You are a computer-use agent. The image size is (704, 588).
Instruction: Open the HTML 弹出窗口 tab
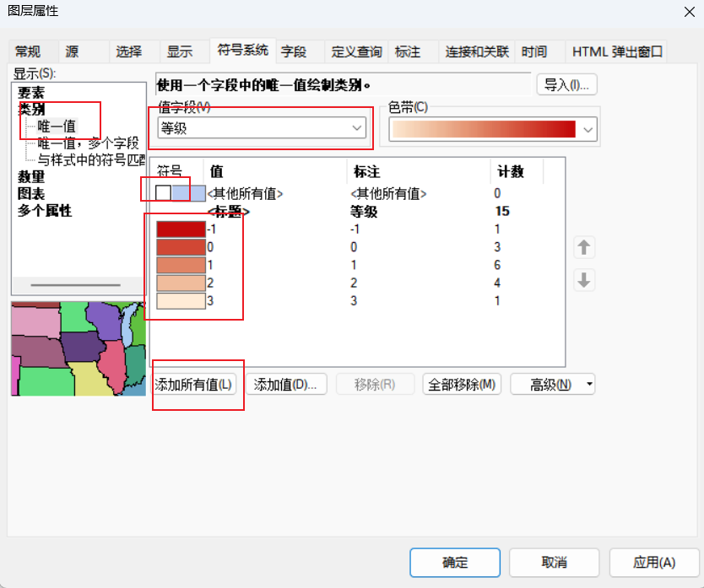coord(617,51)
